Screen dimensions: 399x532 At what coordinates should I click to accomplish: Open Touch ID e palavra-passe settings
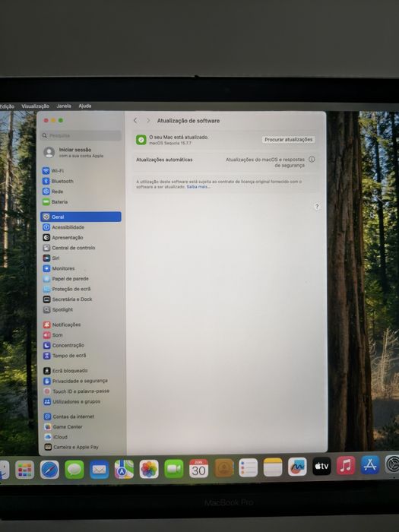[81, 391]
